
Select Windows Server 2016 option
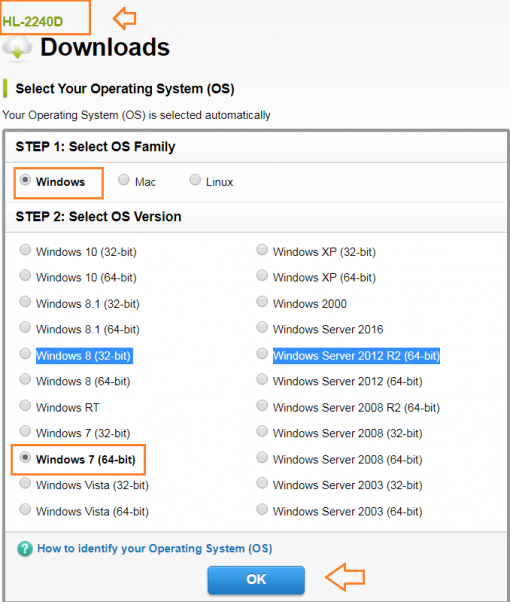pos(262,327)
